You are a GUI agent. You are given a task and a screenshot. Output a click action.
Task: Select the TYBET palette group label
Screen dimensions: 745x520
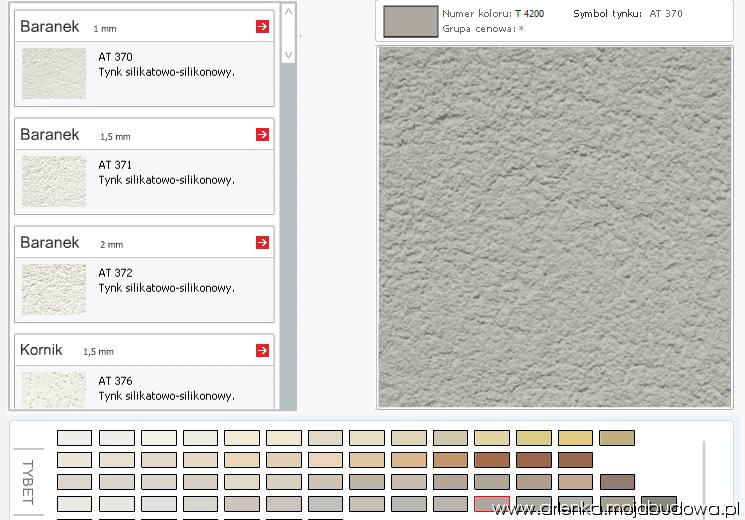[x=27, y=482]
